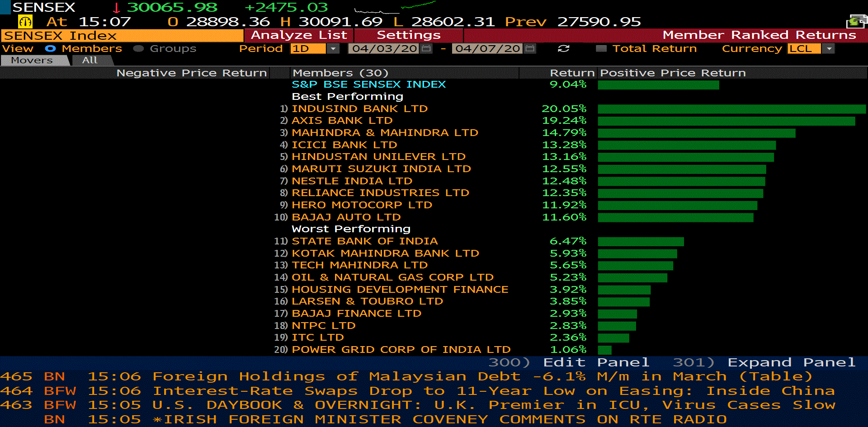Click the refresh arrows icon

click(563, 49)
